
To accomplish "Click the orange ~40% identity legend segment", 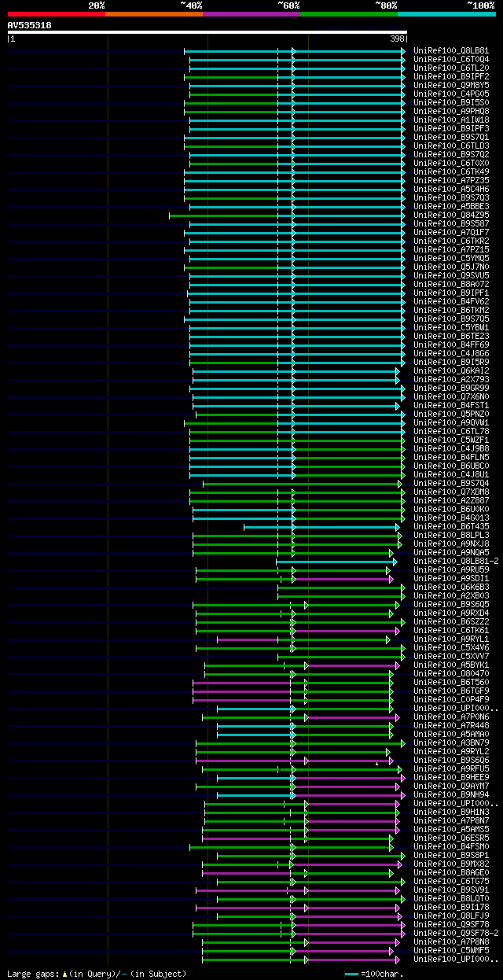I will coord(154,13).
